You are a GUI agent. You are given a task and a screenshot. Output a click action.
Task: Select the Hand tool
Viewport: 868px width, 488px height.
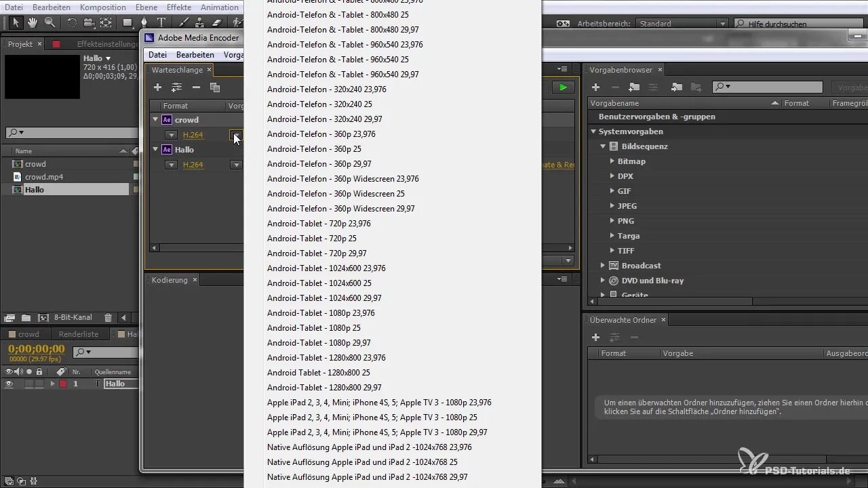coord(33,22)
